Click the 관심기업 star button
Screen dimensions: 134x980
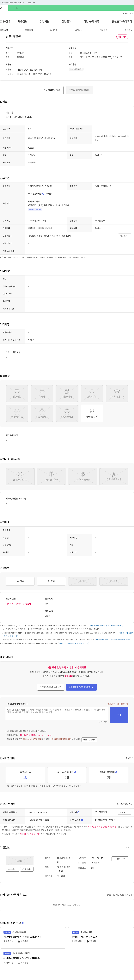coord(13,869)
